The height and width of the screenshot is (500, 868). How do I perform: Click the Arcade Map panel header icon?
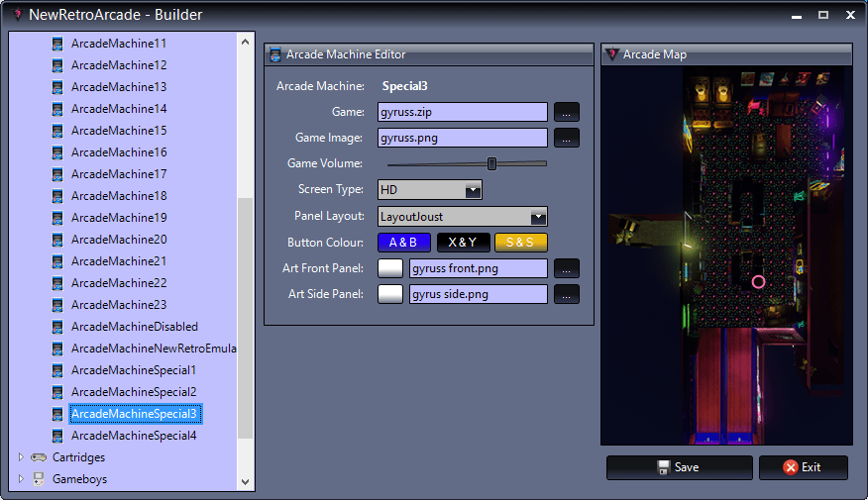pyautogui.click(x=612, y=54)
